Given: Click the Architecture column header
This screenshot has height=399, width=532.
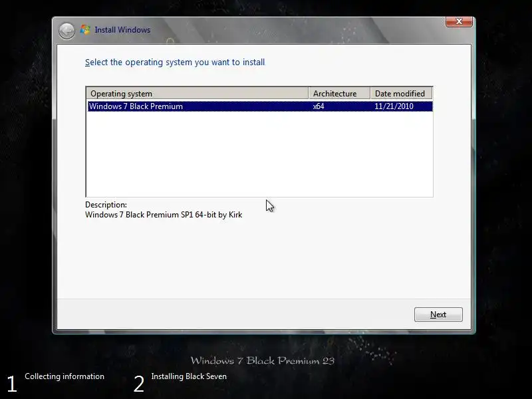Looking at the screenshot, I should 339,93.
